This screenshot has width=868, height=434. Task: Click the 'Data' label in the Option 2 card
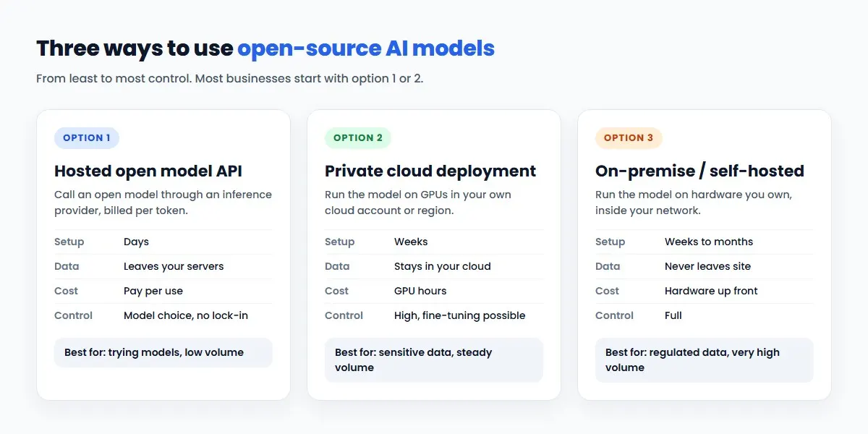337,266
